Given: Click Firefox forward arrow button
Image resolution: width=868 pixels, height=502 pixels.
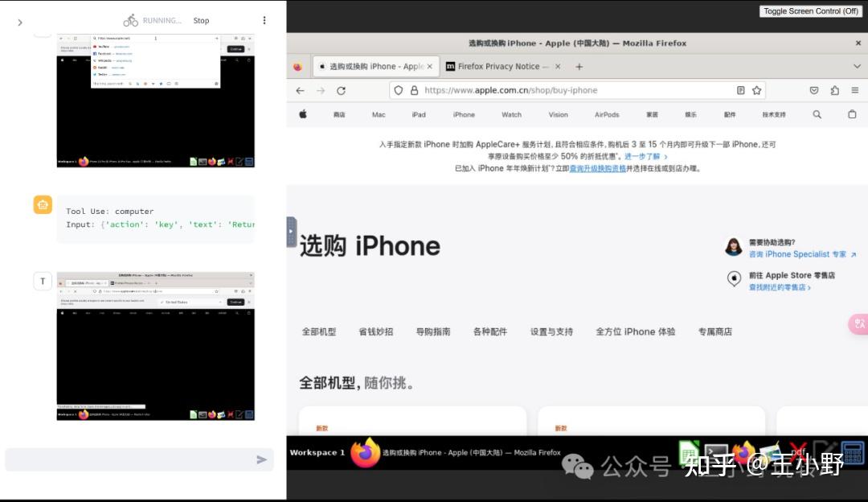Looking at the screenshot, I should click(x=321, y=90).
